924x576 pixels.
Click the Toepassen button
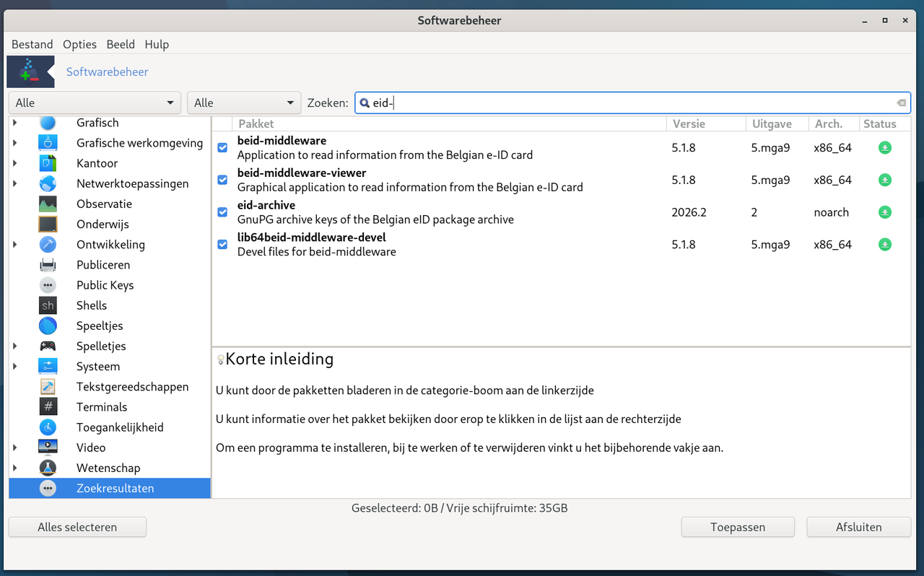tap(738, 527)
